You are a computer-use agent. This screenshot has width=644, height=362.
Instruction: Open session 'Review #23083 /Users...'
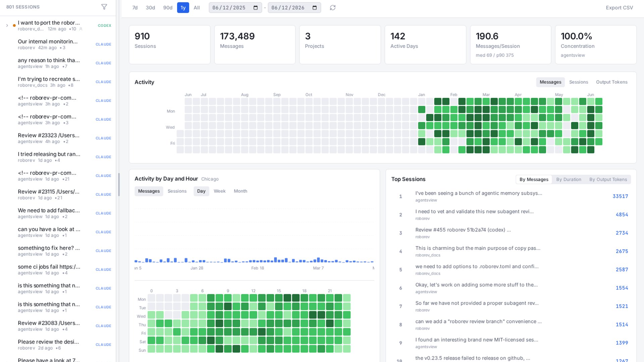pos(58,326)
